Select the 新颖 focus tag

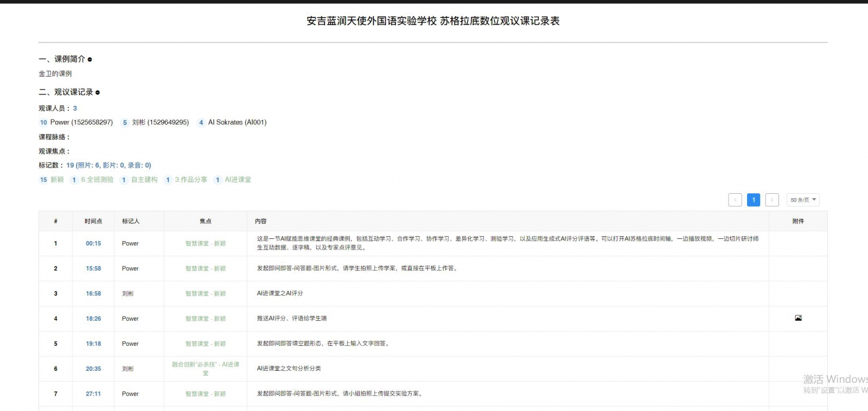pyautogui.click(x=57, y=180)
